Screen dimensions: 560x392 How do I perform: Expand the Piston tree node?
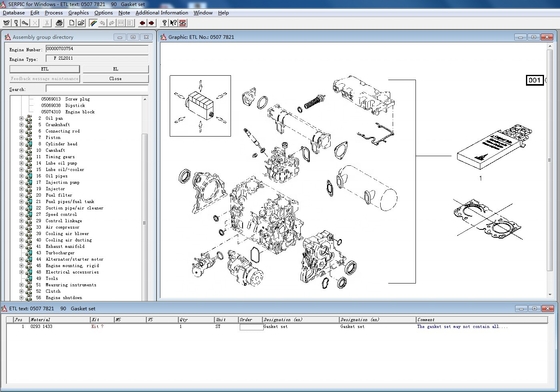[21, 137]
